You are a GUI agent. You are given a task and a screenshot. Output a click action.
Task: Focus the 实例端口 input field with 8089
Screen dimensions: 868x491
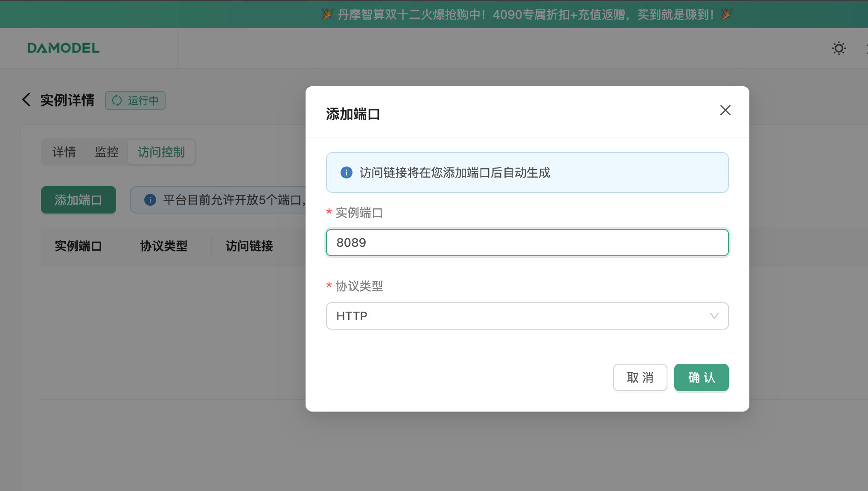click(x=527, y=243)
